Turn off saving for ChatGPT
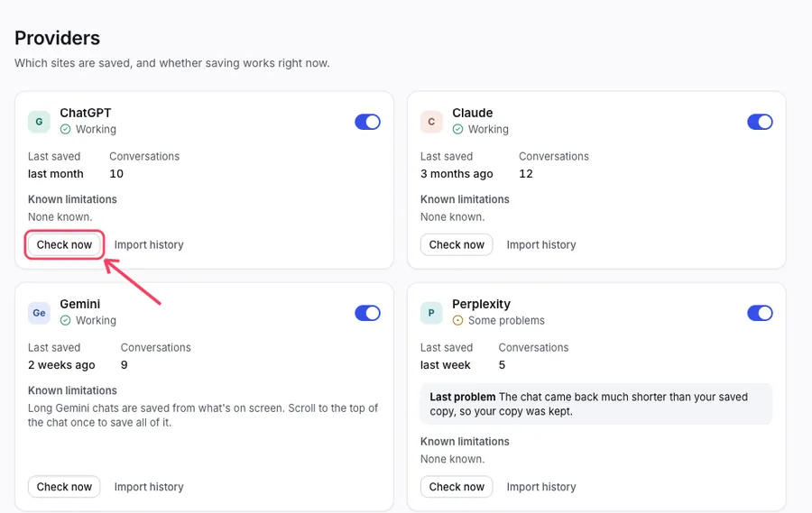The image size is (812, 513). pyautogui.click(x=368, y=122)
